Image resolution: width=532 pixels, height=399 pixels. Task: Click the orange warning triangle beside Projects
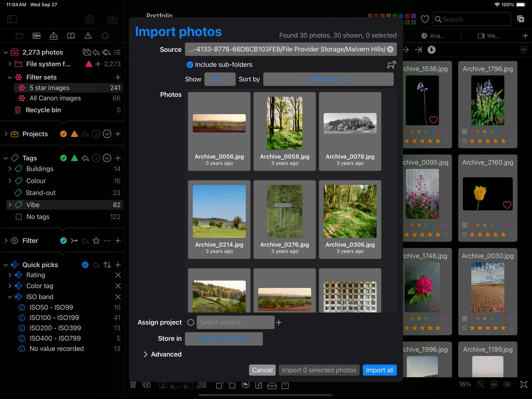point(75,134)
